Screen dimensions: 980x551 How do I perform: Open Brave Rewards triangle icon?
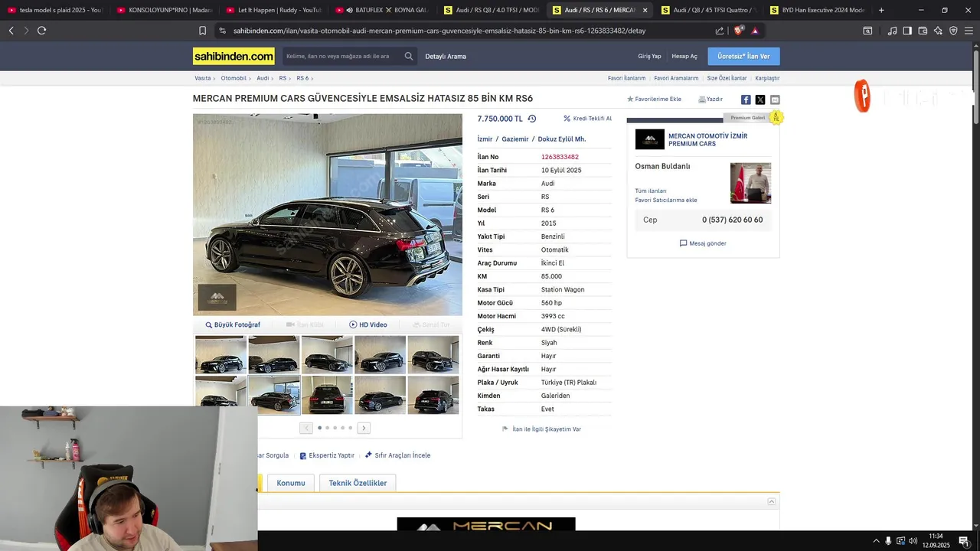(x=756, y=31)
